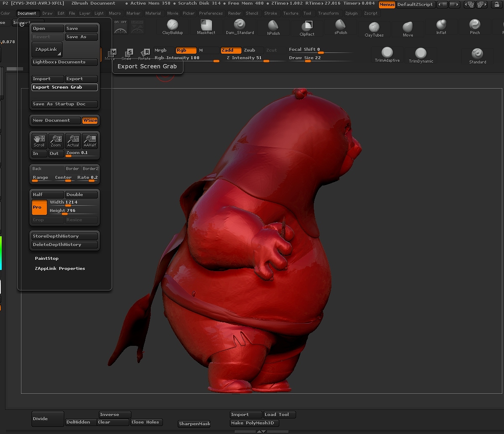This screenshot has height=434, width=504.
Task: Choose the ClayTubes brush
Action: (374, 29)
